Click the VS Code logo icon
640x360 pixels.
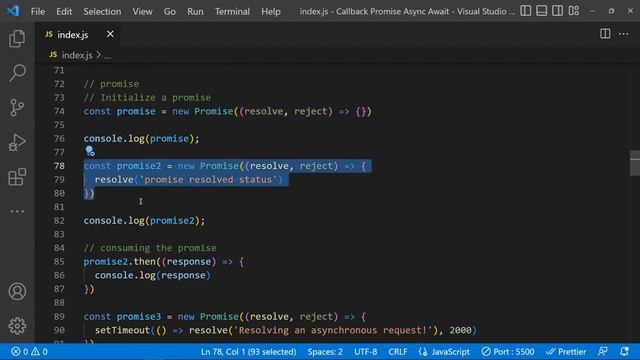[x=13, y=11]
